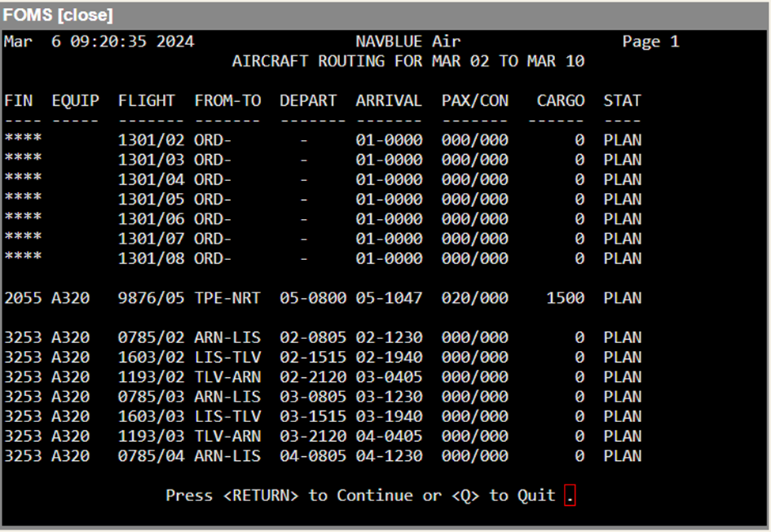Click departure time 03-2120
This screenshot has width=771, height=532.
click(x=312, y=436)
